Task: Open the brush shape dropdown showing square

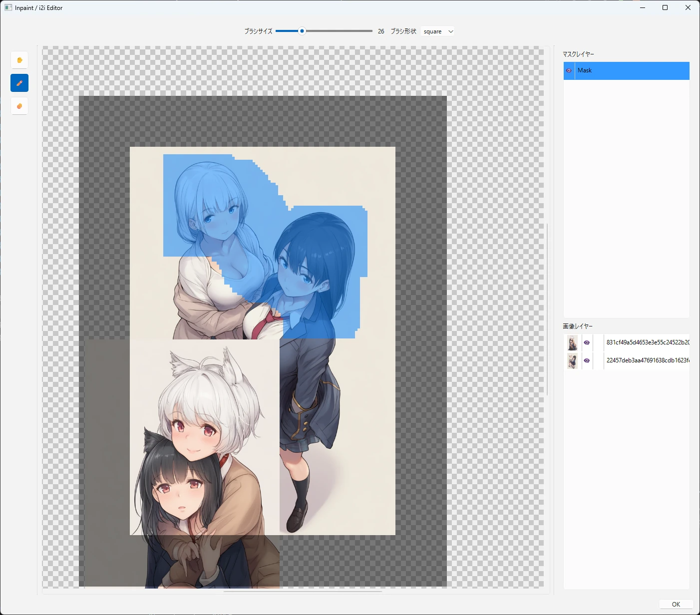Action: click(x=437, y=31)
